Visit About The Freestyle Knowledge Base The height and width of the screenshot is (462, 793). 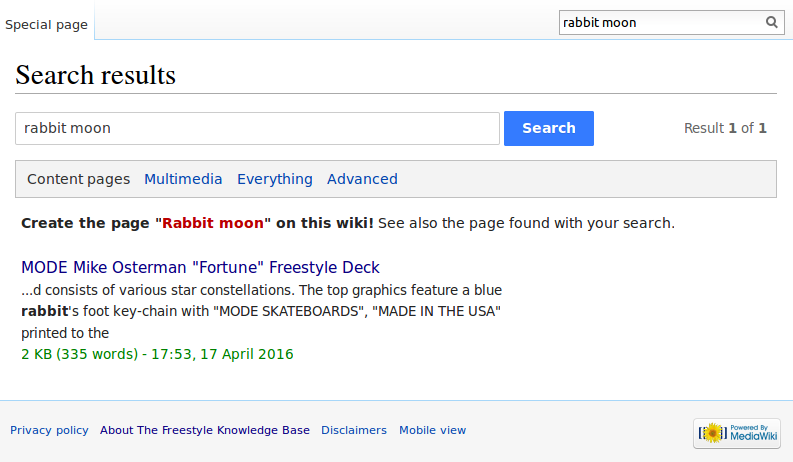[x=205, y=430]
